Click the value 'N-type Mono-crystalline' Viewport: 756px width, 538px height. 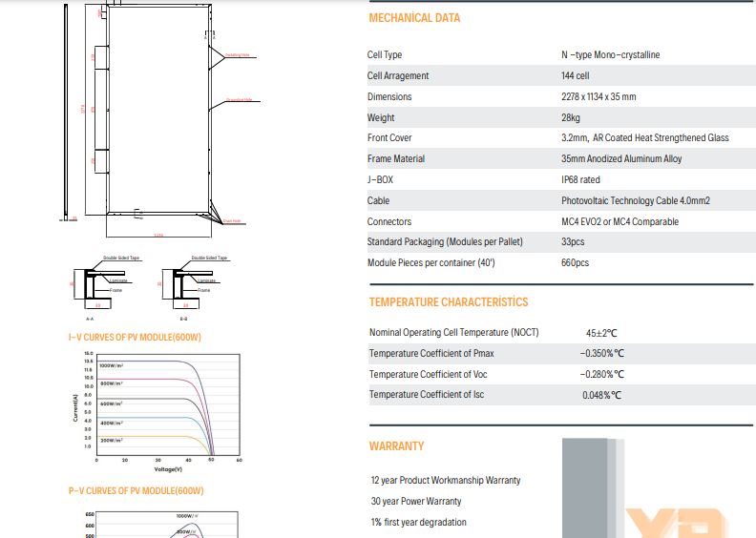(610, 55)
